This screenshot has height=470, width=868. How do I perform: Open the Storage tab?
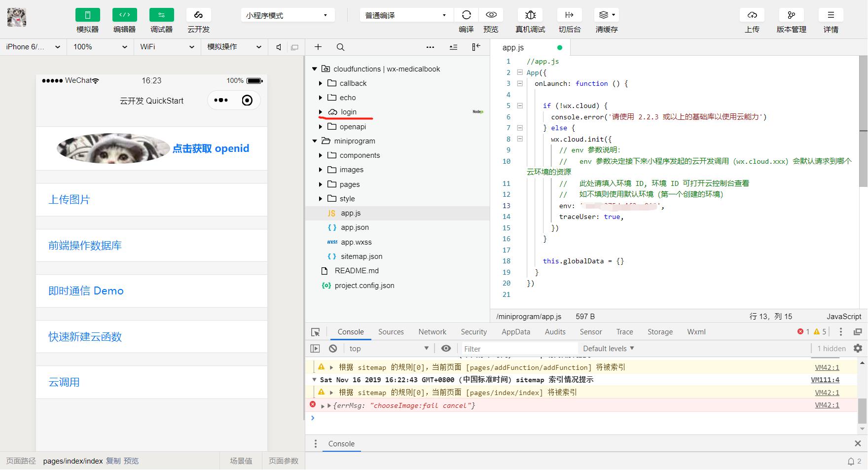coord(660,332)
